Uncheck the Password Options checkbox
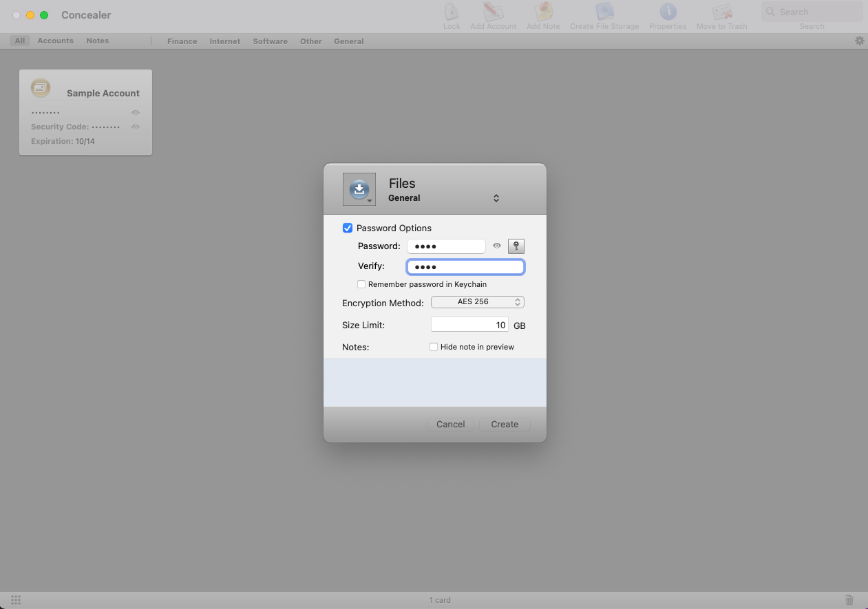This screenshot has height=609, width=868. (348, 228)
